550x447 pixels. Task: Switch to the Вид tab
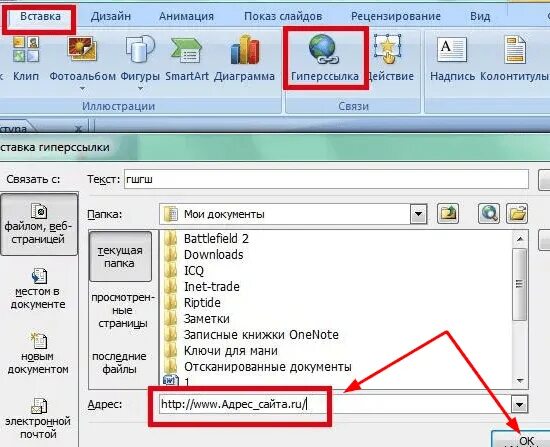pos(480,16)
